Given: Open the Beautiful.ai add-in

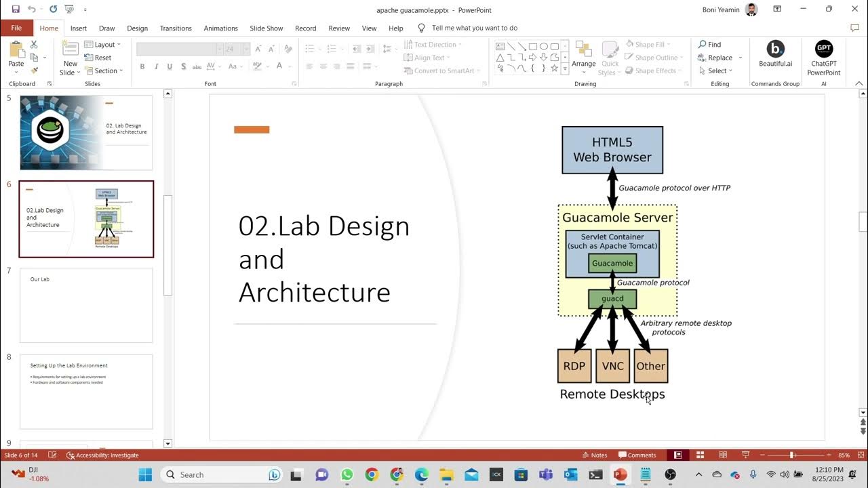Looking at the screenshot, I should tap(775, 54).
